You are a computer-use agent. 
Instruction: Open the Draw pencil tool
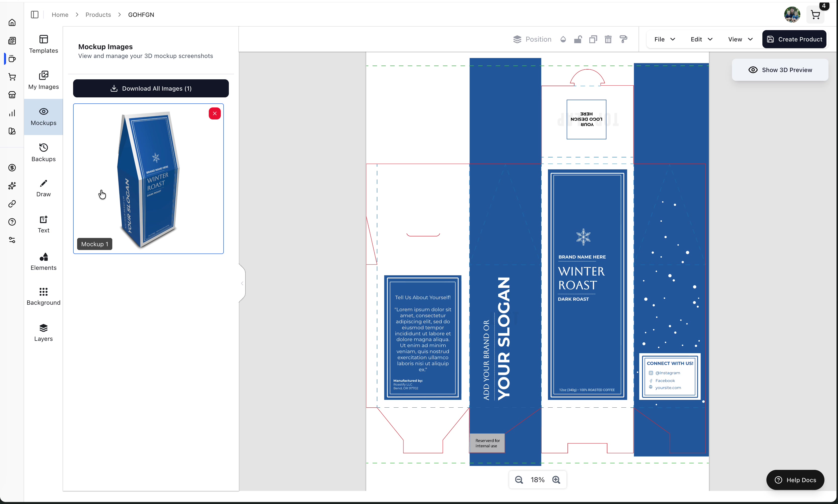(x=43, y=188)
